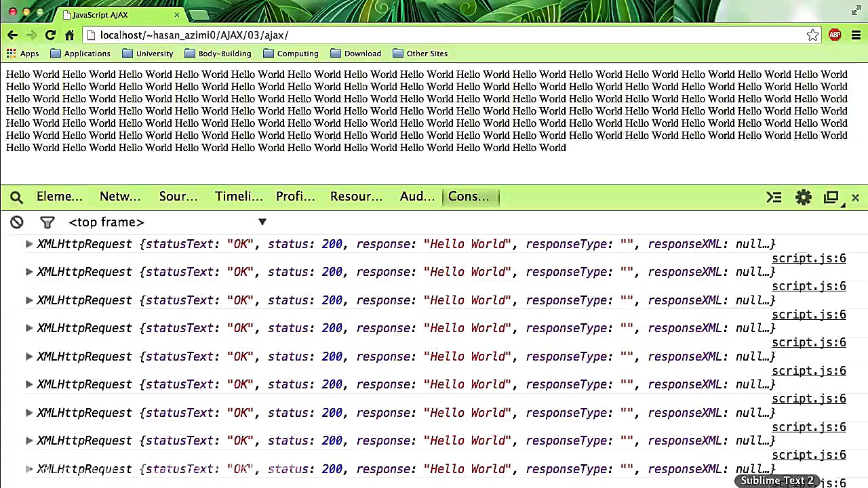This screenshot has height=488, width=868.
Task: Switch to the Elements panel
Action: pyautogui.click(x=60, y=197)
